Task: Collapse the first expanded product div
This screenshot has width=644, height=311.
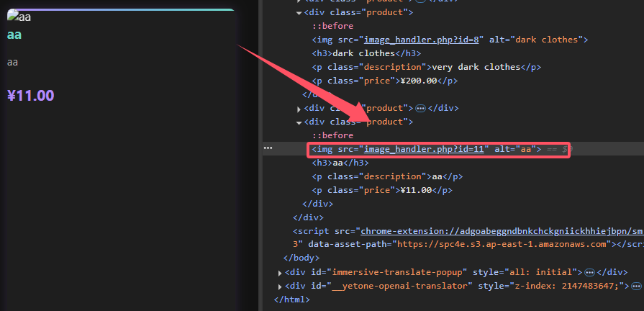Action: coord(299,13)
